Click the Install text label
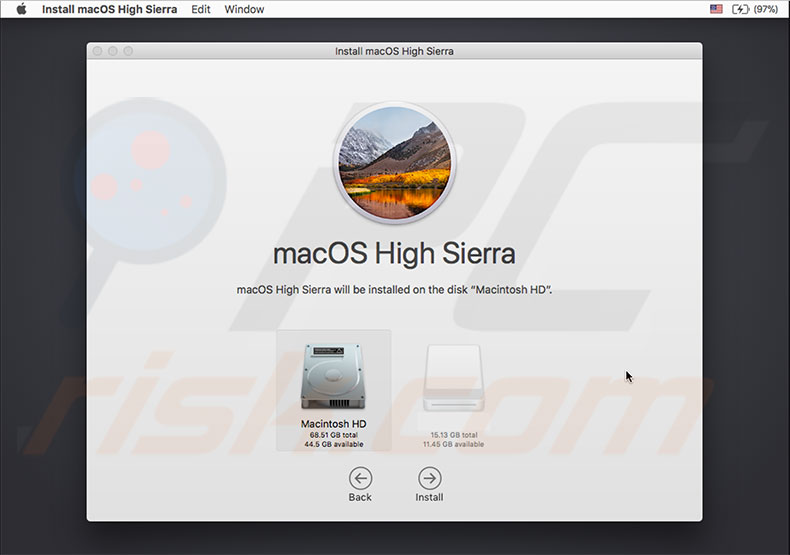Viewport: 790px width, 555px height. 429,497
